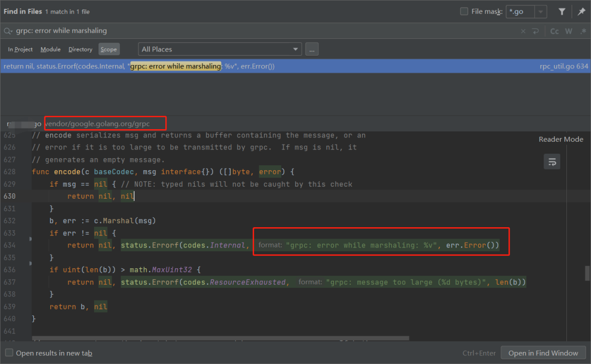Toggle match case (Cc) option

point(554,31)
